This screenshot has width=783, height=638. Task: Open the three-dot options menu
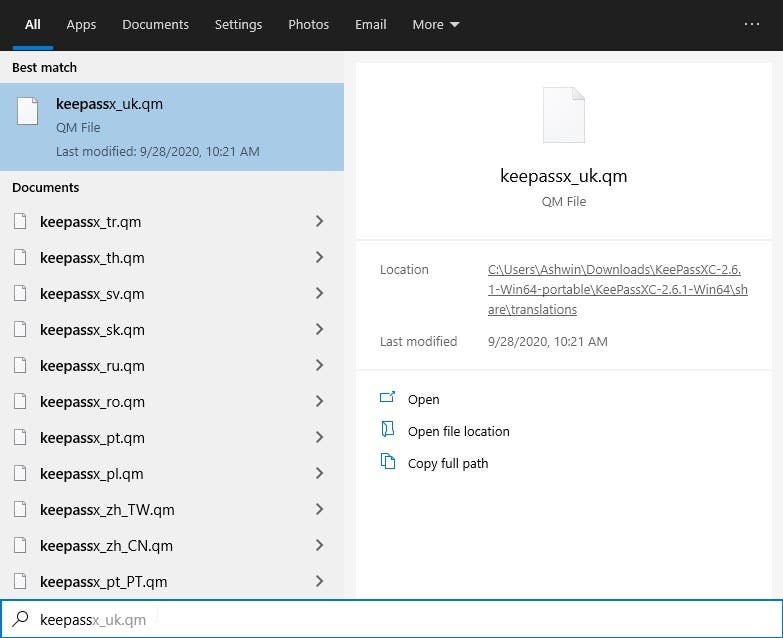pyautogui.click(x=752, y=24)
